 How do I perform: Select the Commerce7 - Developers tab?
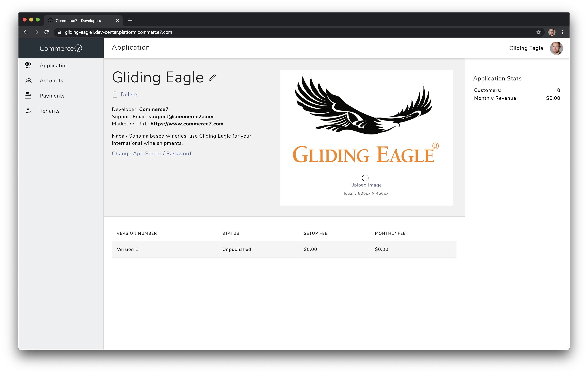[x=78, y=21]
